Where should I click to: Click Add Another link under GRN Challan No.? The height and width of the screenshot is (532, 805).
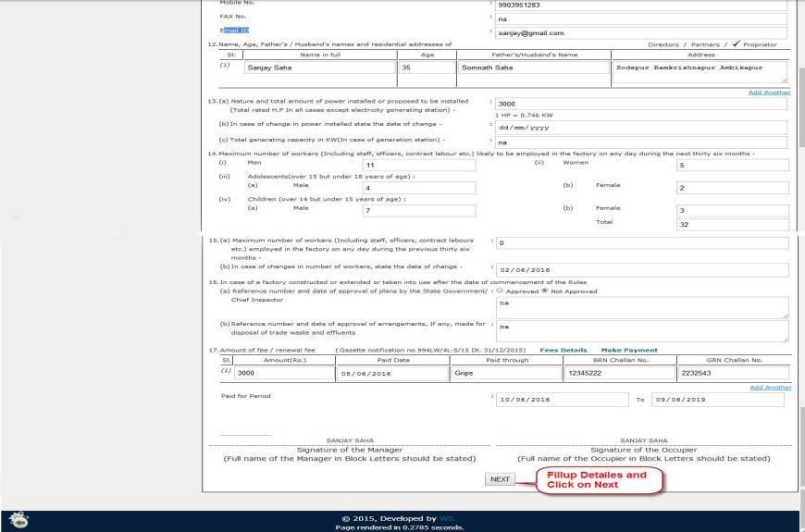770,387
